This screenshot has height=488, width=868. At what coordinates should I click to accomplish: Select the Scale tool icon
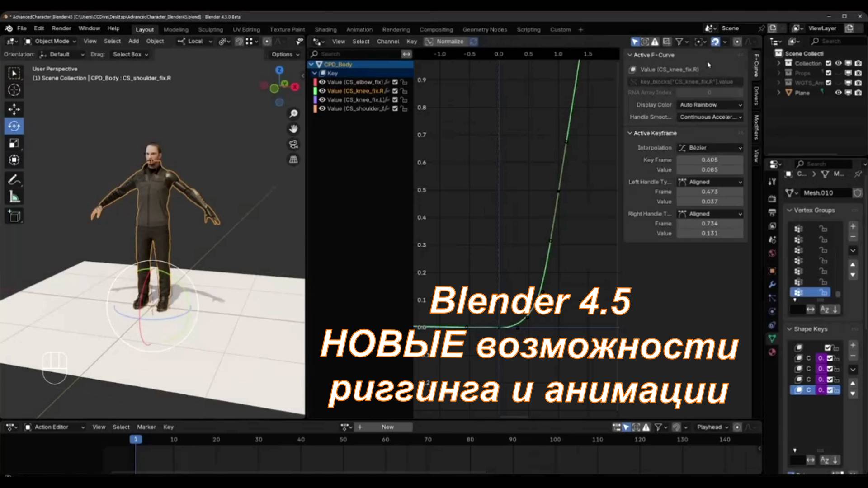pyautogui.click(x=14, y=143)
